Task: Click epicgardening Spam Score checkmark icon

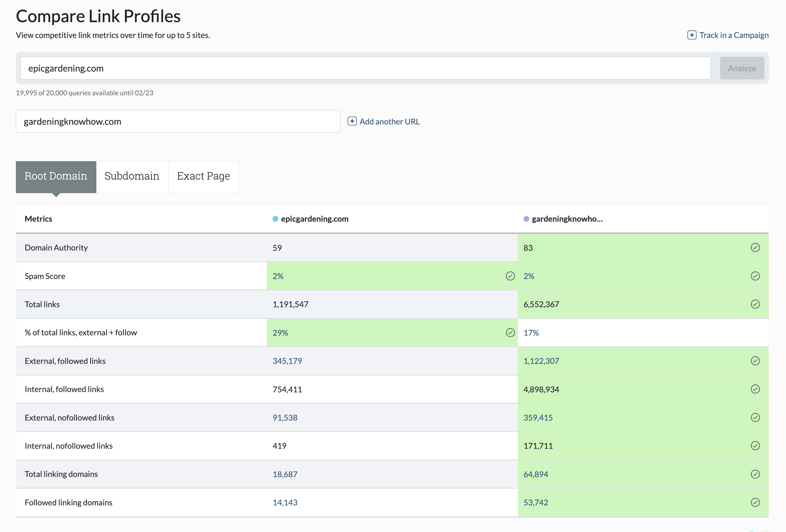Action: pos(510,276)
